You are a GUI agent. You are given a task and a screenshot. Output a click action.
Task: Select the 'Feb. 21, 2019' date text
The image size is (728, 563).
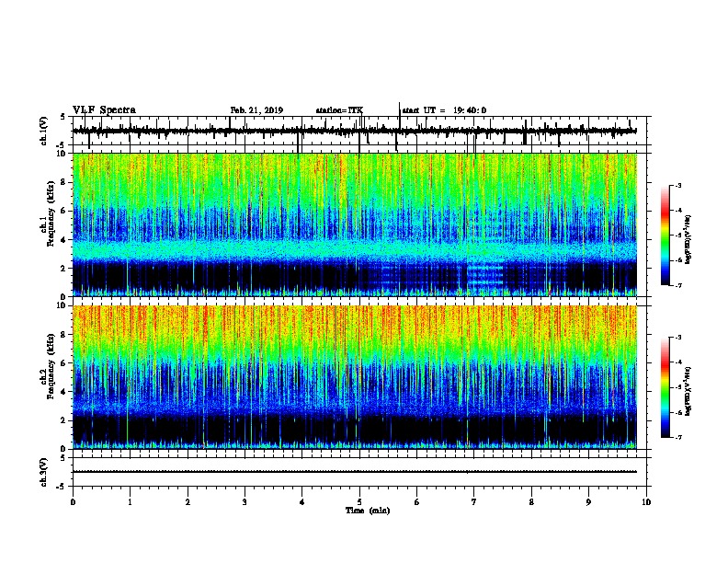pos(256,110)
